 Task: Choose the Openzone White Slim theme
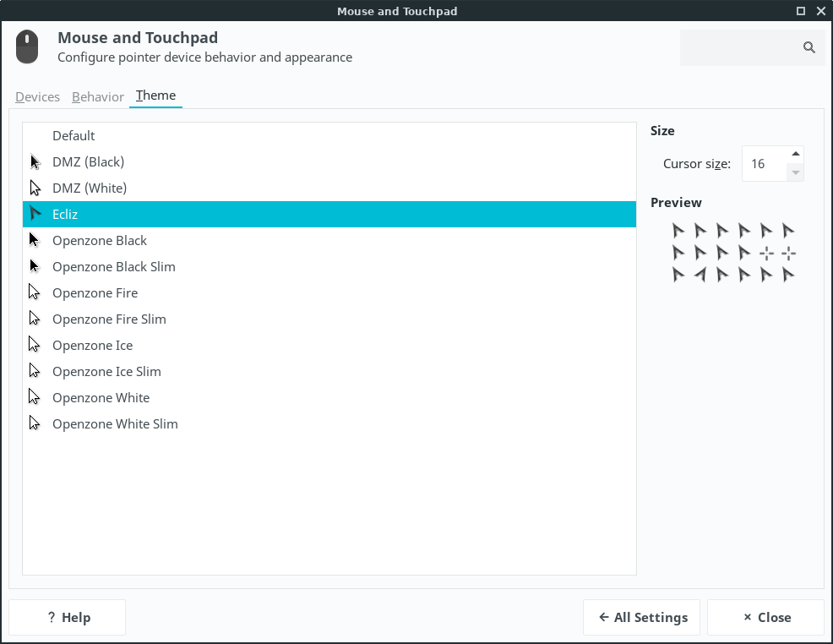click(x=115, y=424)
